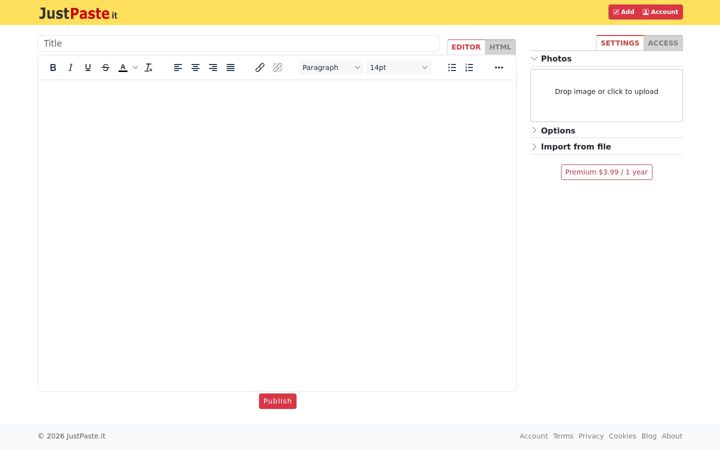The width and height of the screenshot is (720, 450).
Task: Toggle bold formatting
Action: tap(53, 68)
